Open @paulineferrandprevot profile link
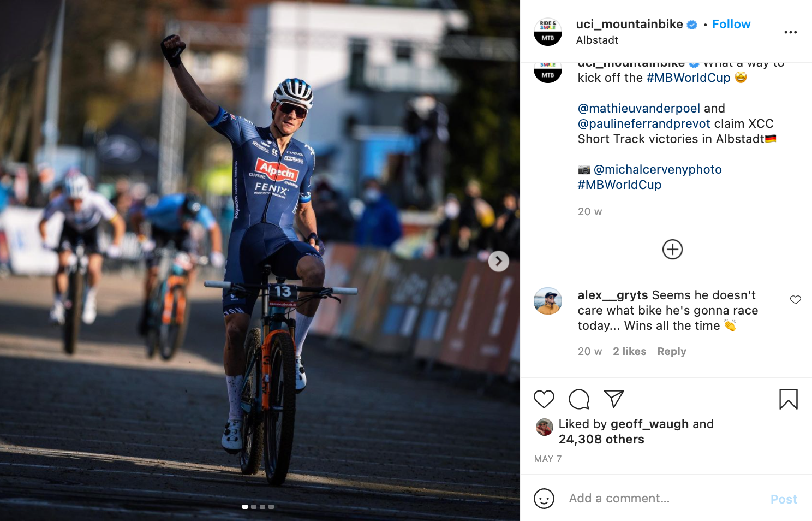 (x=644, y=123)
